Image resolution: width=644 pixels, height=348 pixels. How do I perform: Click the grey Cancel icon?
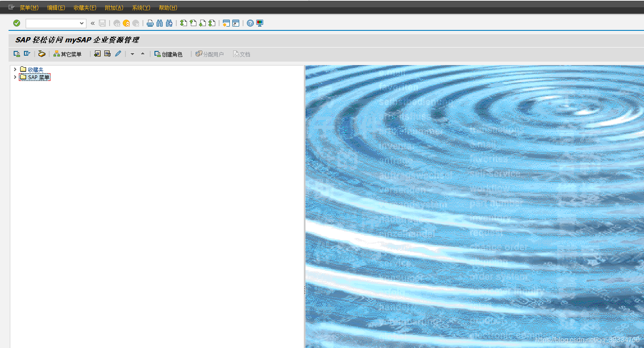tap(136, 23)
